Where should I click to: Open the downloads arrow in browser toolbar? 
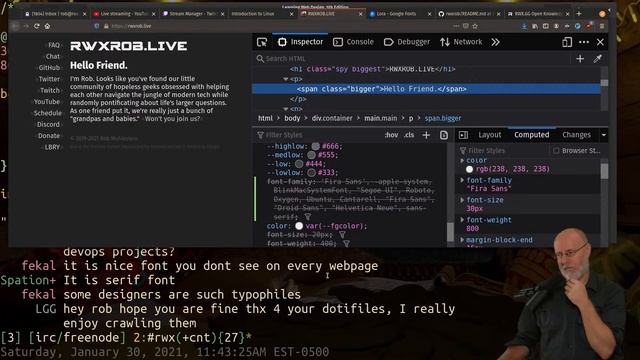pyautogui.click(x=524, y=26)
